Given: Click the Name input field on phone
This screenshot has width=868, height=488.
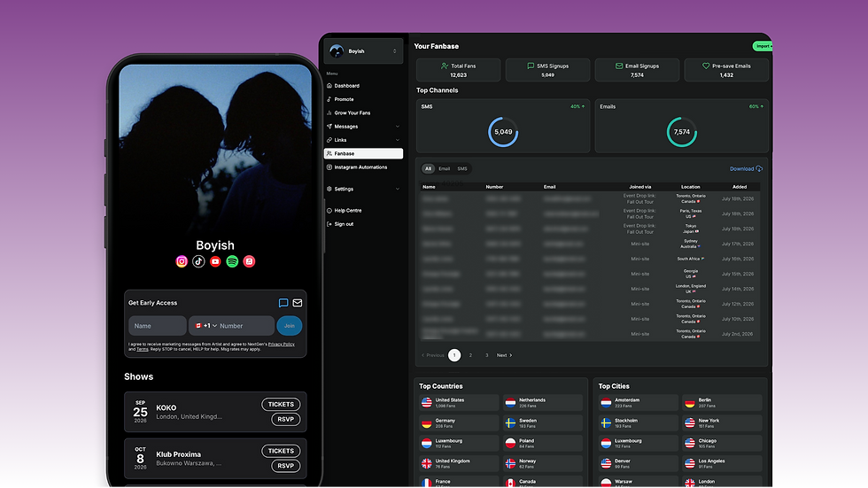Looking at the screenshot, I should (158, 326).
